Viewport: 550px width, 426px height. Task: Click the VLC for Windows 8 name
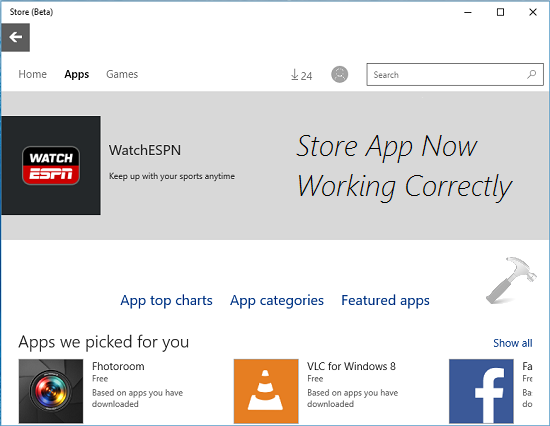tap(351, 366)
